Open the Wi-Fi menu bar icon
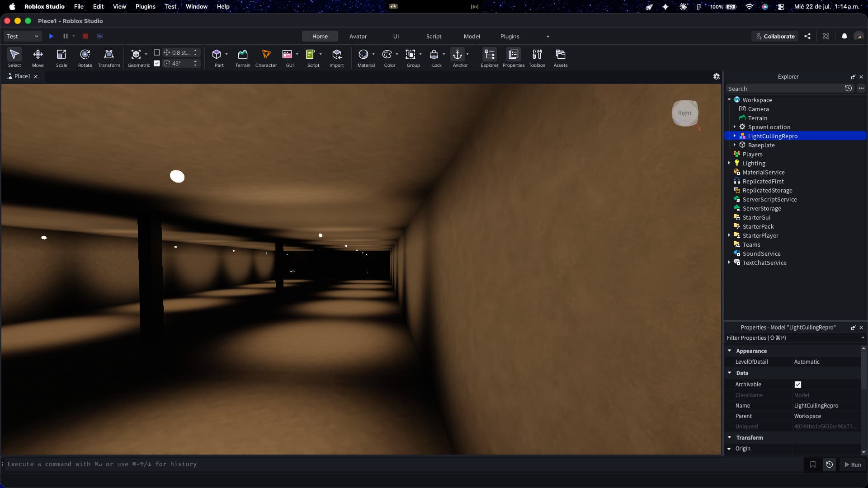This screenshot has width=868, height=488. click(750, 7)
